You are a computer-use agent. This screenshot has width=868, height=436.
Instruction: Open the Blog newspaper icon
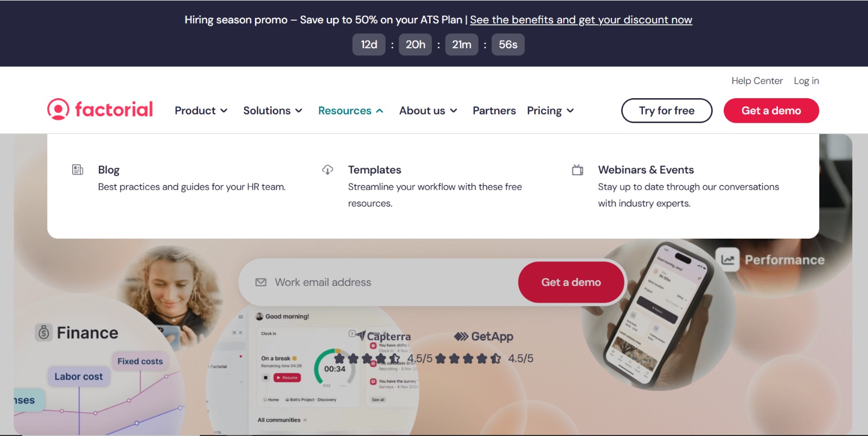tap(78, 170)
